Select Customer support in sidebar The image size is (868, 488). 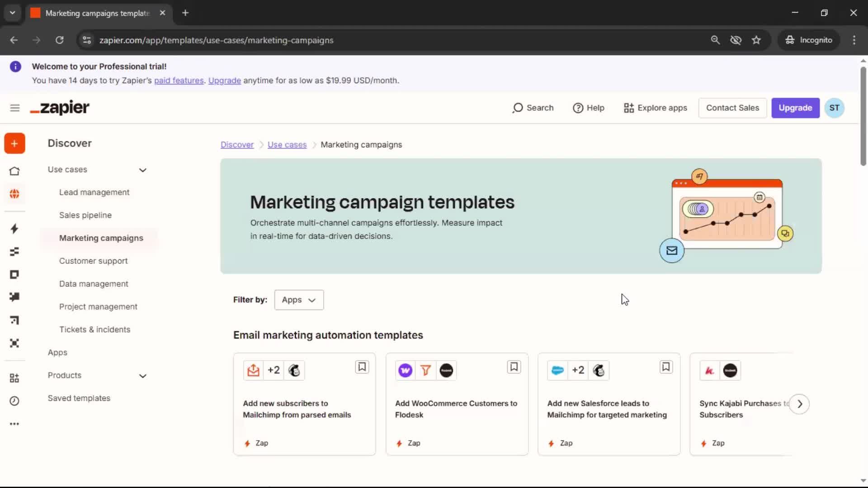click(93, 261)
